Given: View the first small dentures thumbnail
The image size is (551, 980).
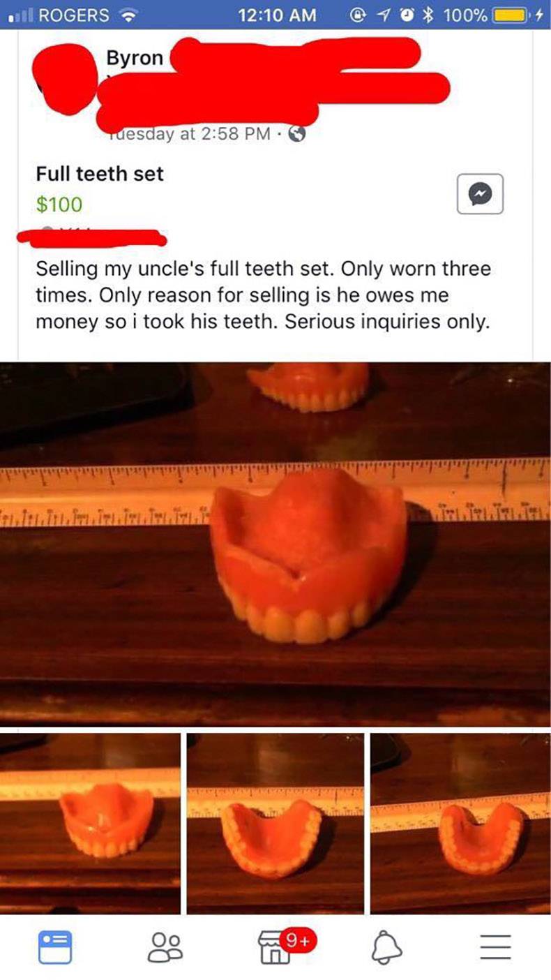Looking at the screenshot, I should [x=90, y=824].
